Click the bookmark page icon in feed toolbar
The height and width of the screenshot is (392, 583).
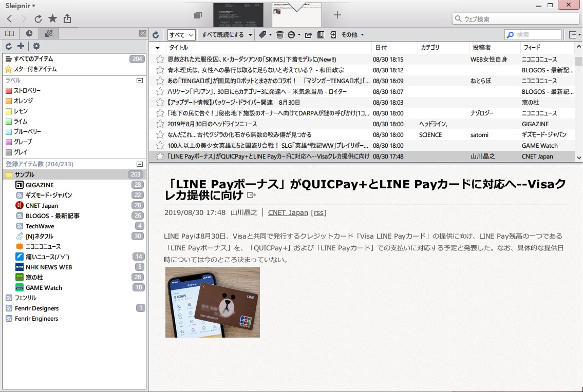tap(321, 35)
